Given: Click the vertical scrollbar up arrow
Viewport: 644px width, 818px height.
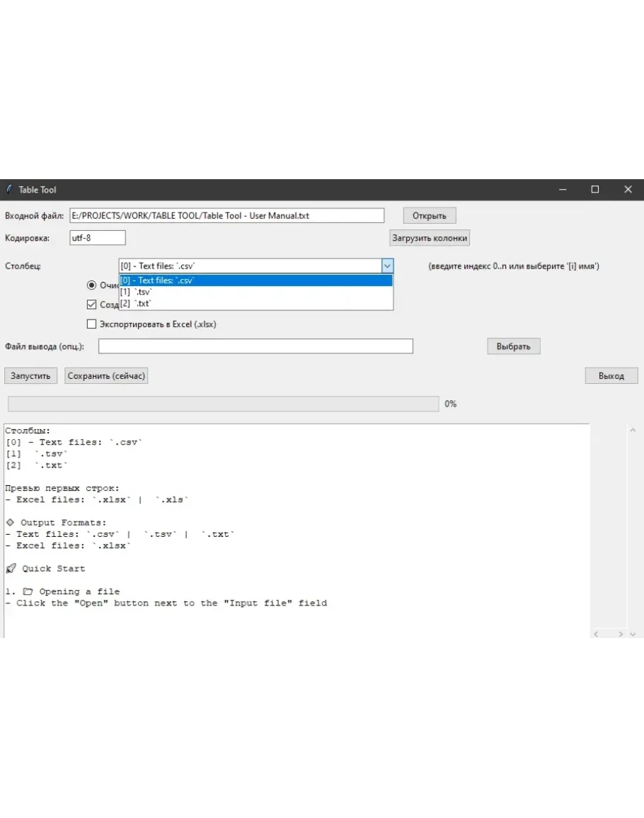Looking at the screenshot, I should (x=633, y=429).
